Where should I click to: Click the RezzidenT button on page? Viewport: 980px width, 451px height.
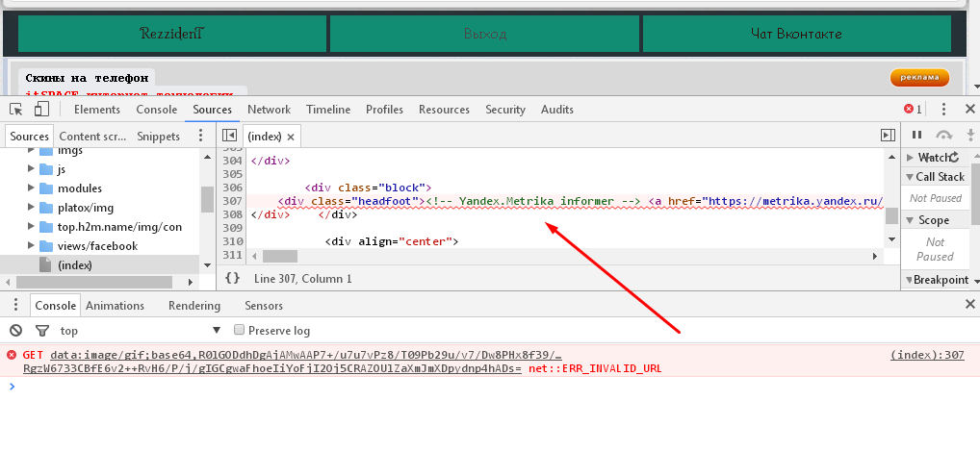(x=172, y=33)
